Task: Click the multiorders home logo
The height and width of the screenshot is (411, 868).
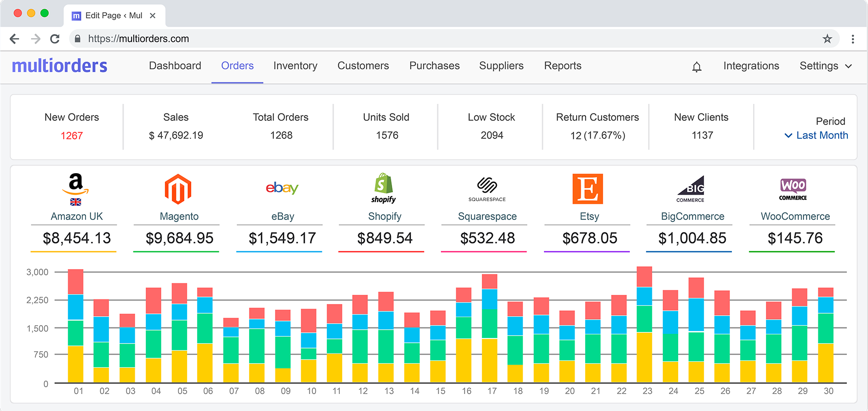Action: [59, 66]
